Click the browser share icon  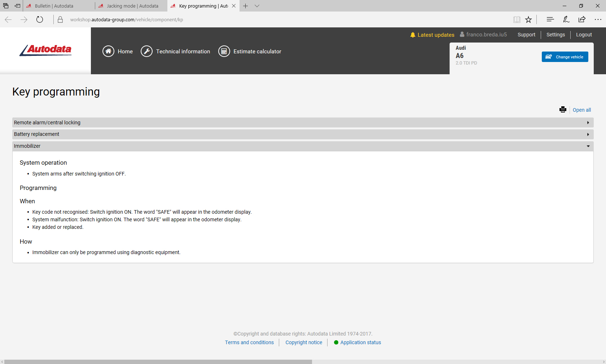[582, 19]
